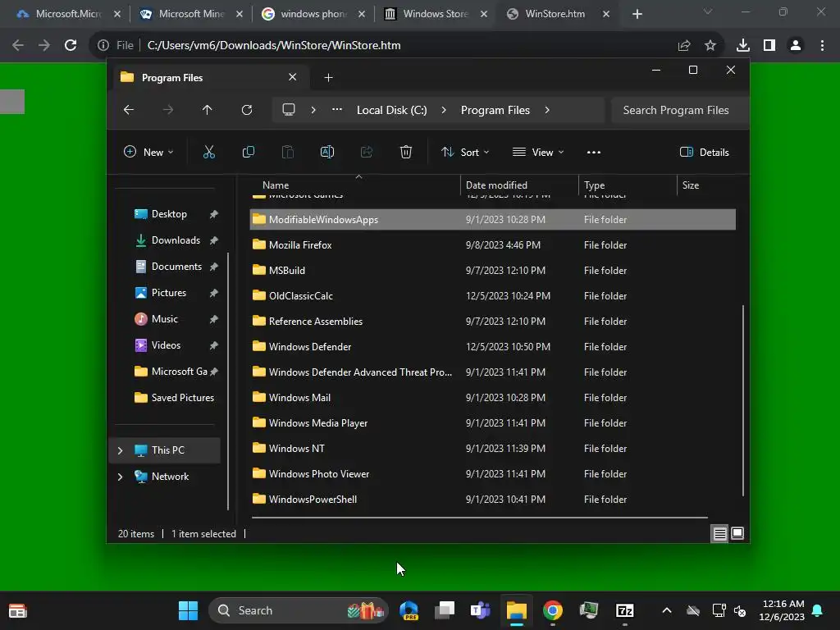
Task: Expand This PC in navigation pane
Action: pos(120,450)
